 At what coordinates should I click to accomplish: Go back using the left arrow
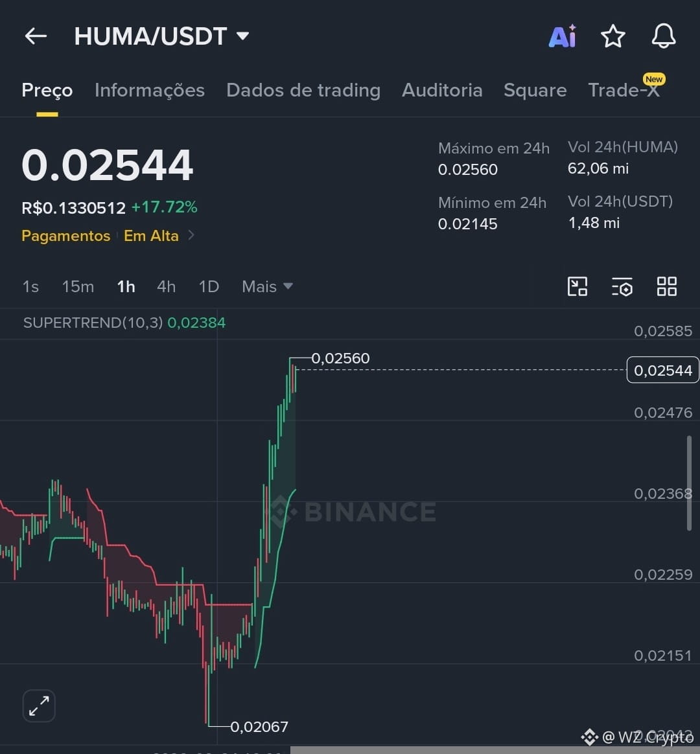click(x=36, y=36)
